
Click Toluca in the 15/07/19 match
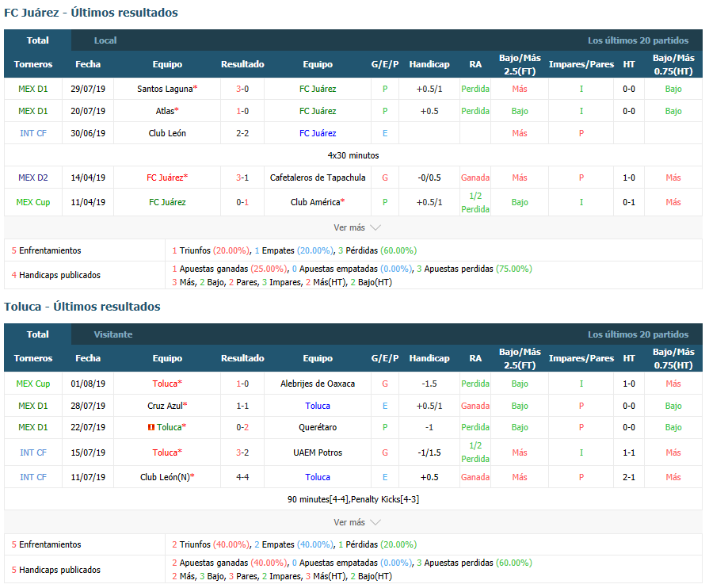[x=165, y=452]
